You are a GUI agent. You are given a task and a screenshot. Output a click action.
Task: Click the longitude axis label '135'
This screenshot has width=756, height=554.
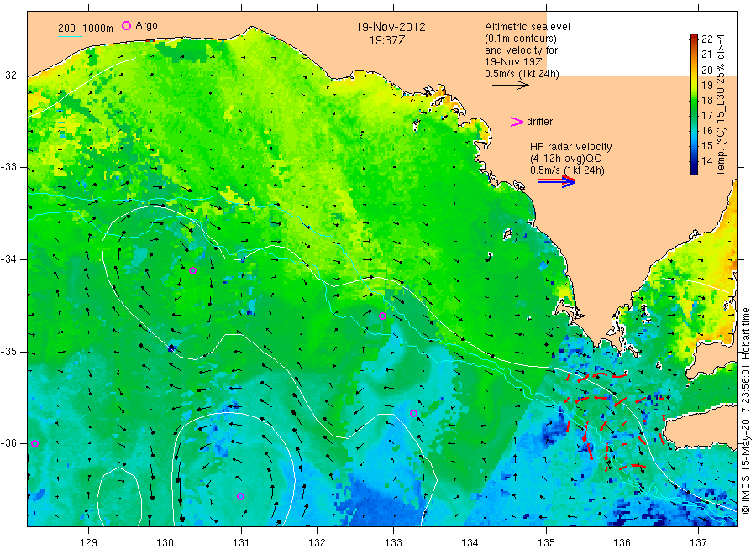pyautogui.click(x=546, y=543)
